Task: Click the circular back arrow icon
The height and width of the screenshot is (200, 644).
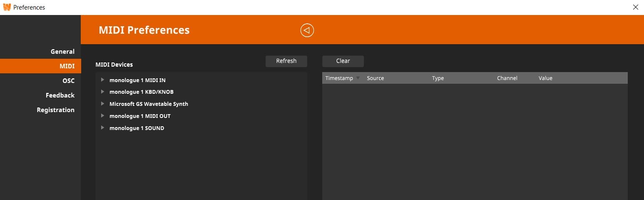Action: tap(307, 30)
